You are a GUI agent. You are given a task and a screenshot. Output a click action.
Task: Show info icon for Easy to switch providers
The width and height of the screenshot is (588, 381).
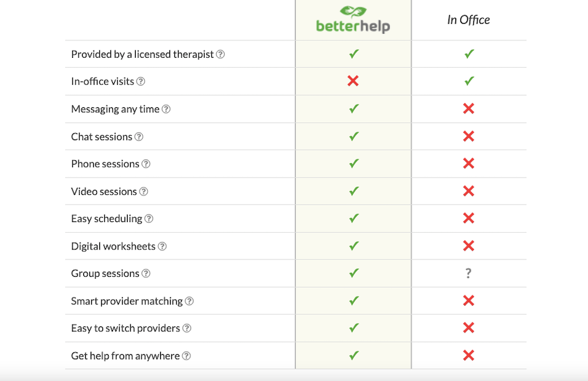(x=187, y=329)
